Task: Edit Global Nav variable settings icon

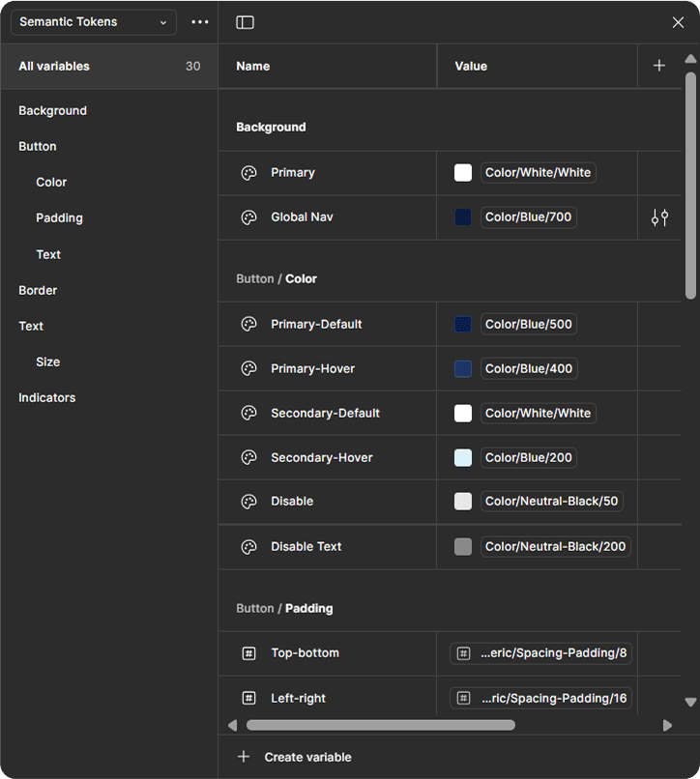Action: point(659,217)
